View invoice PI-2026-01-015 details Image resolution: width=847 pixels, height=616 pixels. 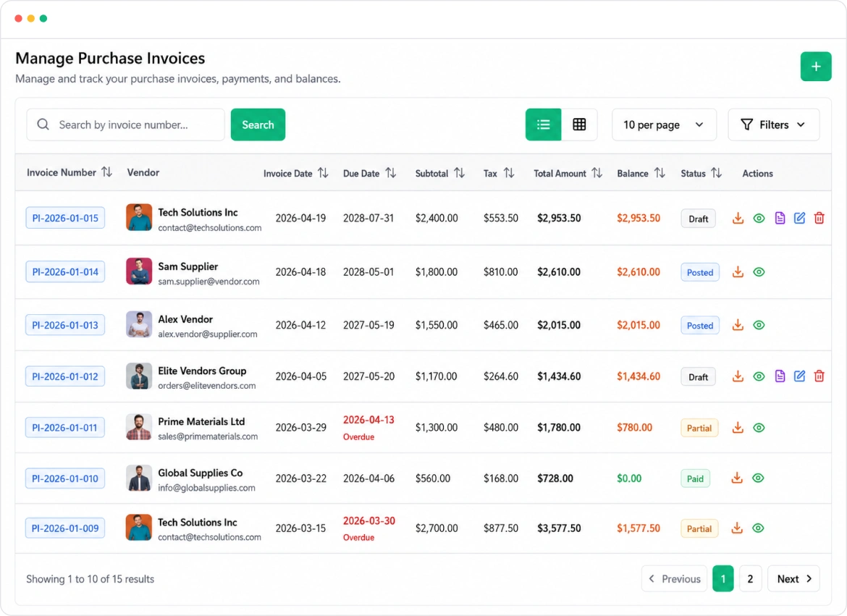[759, 219]
